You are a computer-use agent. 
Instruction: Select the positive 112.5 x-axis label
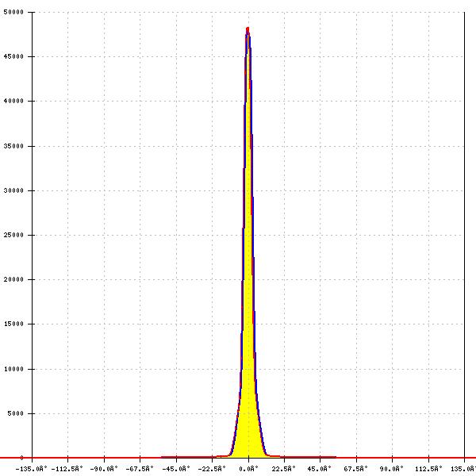[428, 469]
